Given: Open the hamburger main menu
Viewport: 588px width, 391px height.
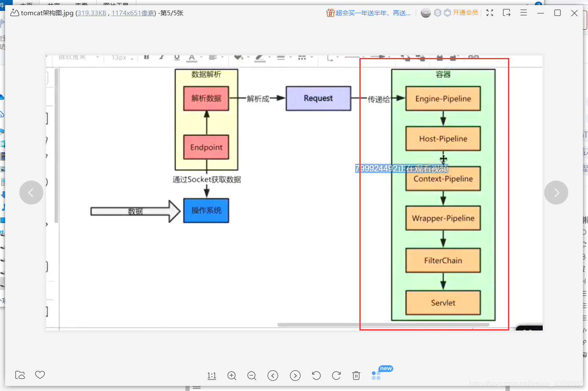Looking at the screenshot, I should point(524,13).
